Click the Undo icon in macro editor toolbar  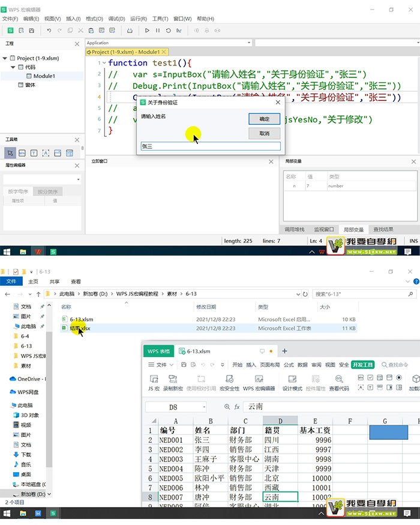(49, 31)
